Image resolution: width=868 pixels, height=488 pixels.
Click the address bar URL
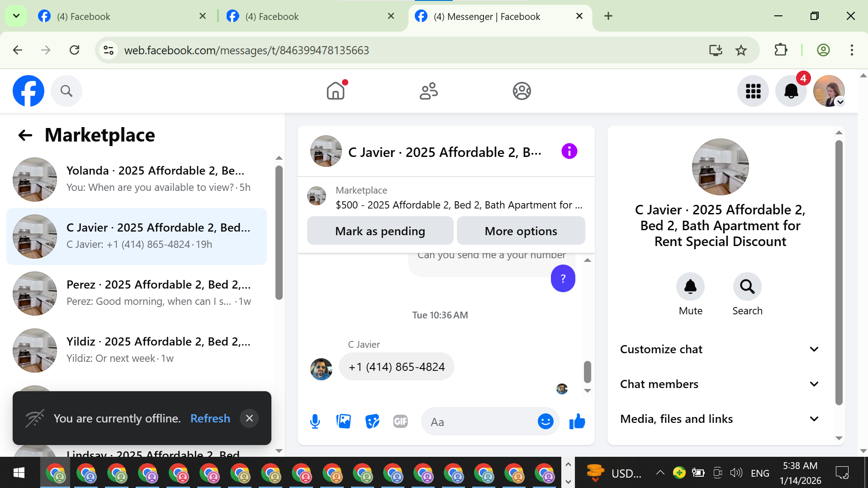247,50
